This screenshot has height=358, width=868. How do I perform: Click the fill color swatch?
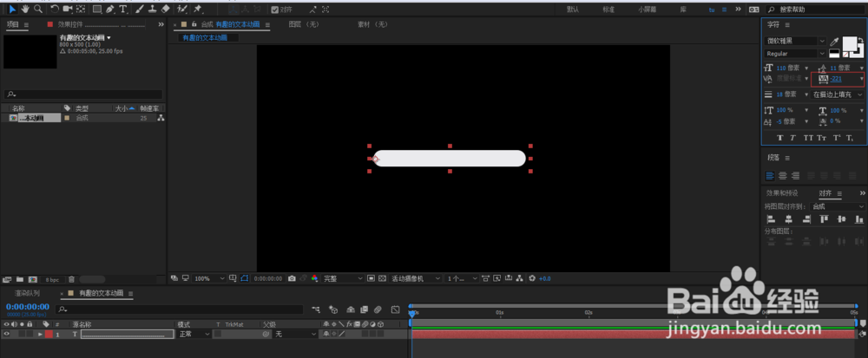click(850, 43)
